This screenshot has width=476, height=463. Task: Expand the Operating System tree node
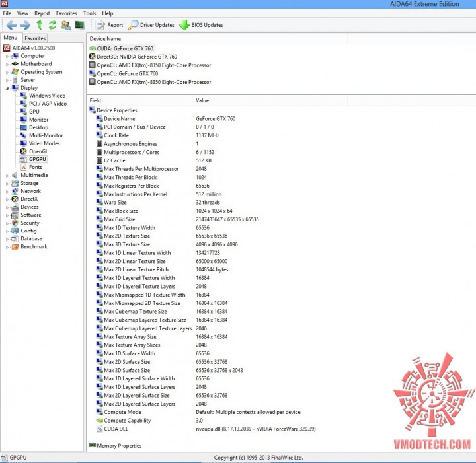7,72
